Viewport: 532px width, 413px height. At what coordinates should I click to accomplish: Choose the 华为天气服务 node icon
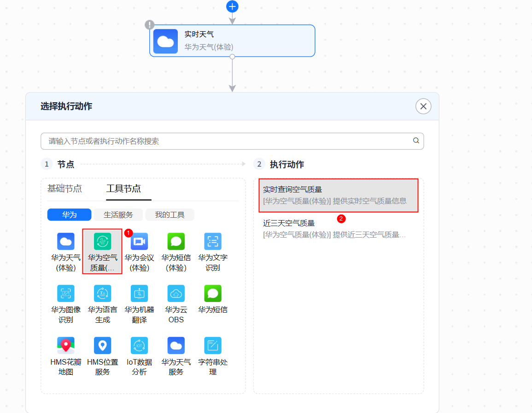pos(176,345)
